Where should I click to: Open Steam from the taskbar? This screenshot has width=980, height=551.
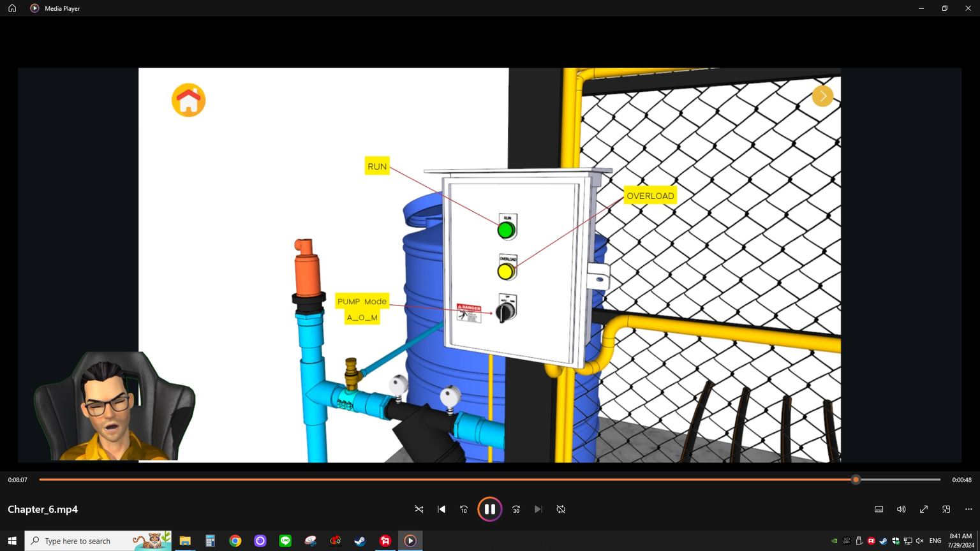pyautogui.click(x=360, y=541)
